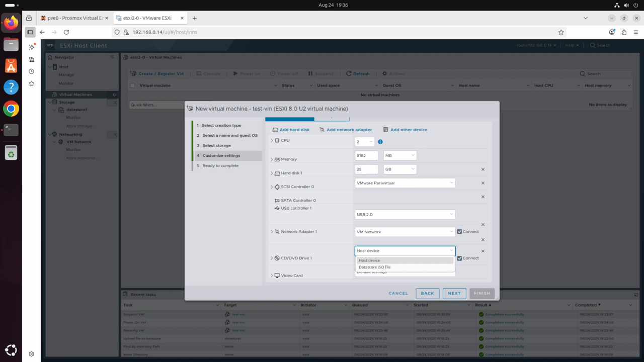Screen dimensions: 644x362
Task: Open the Hard disk GB unit dropdown
Action: tap(400, 169)
